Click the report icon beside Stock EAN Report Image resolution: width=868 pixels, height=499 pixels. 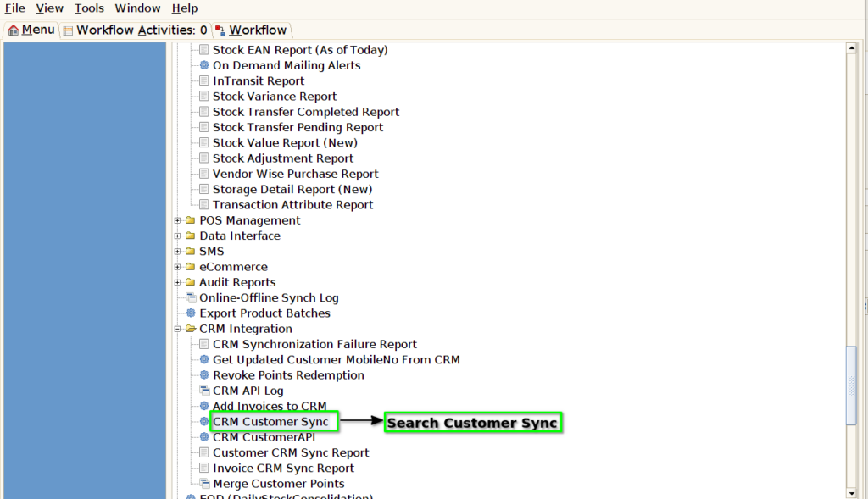click(203, 50)
